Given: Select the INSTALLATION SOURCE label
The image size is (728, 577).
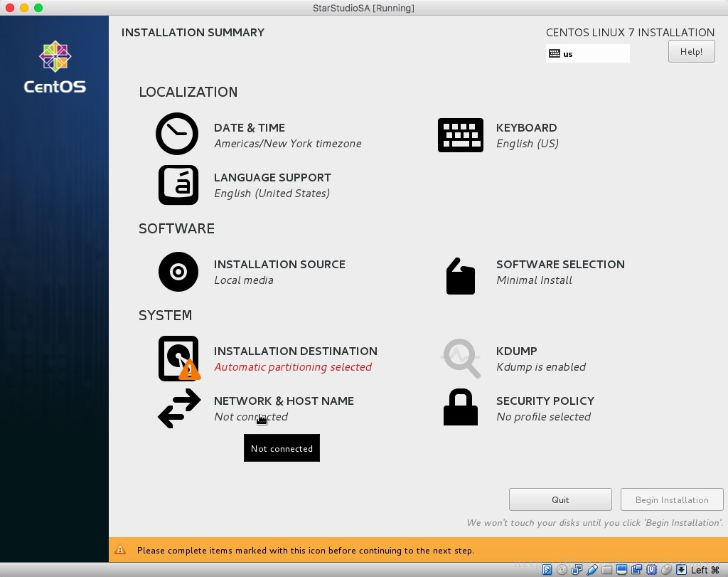Looking at the screenshot, I should (279, 265).
